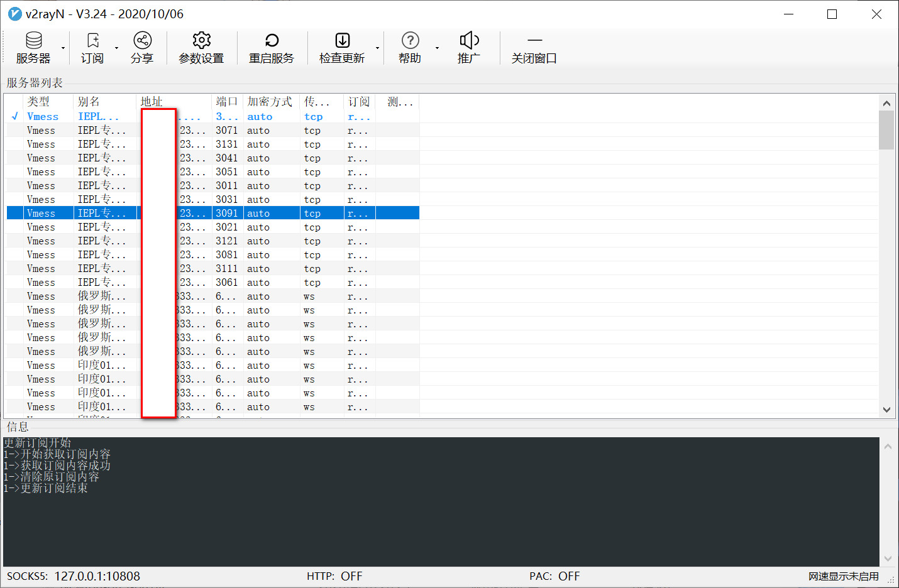Screen dimensions: 899x588
Task: Open the 服务器 (Servers) toolbar icon
Action: [x=33, y=41]
